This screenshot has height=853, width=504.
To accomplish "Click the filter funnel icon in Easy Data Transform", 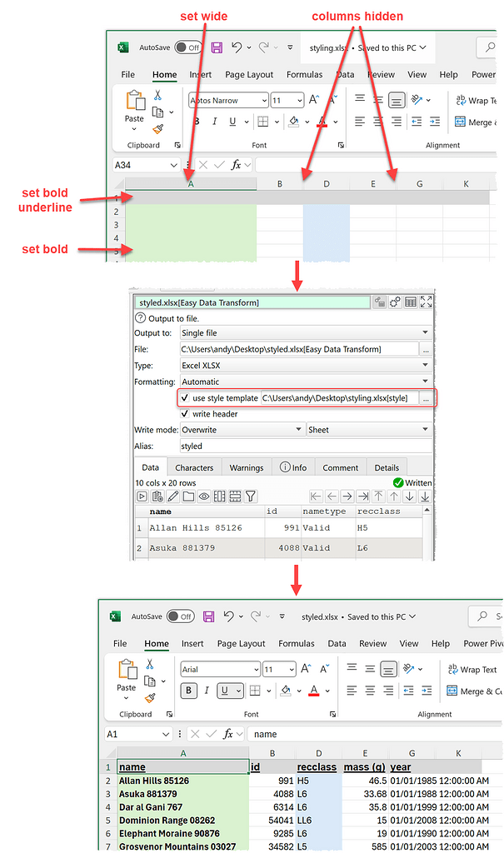I will pos(251,496).
